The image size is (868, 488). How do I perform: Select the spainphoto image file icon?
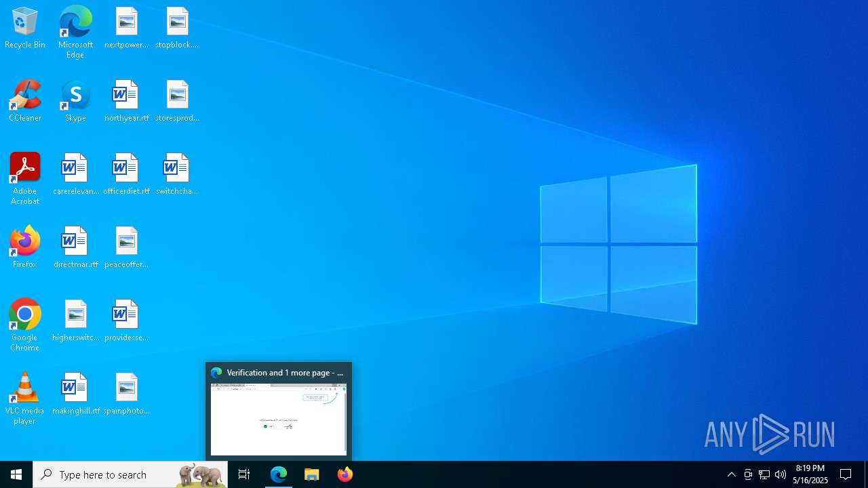126,394
